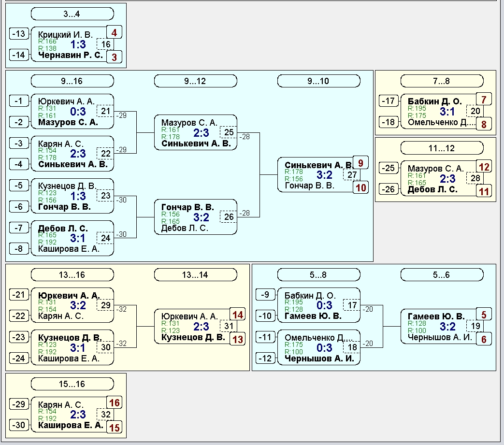Click score 3:2 of match 27
504x445 pixels.
pyautogui.click(x=324, y=175)
